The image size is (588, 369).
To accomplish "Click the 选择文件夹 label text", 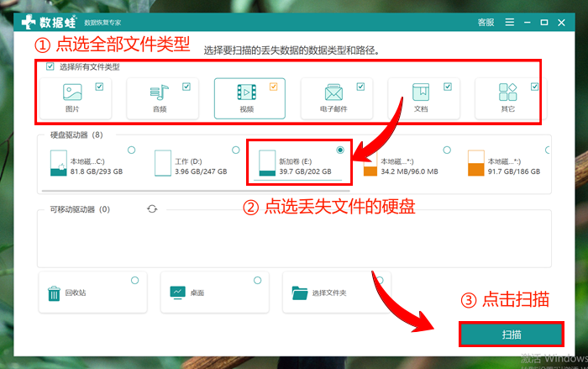I will (x=329, y=293).
